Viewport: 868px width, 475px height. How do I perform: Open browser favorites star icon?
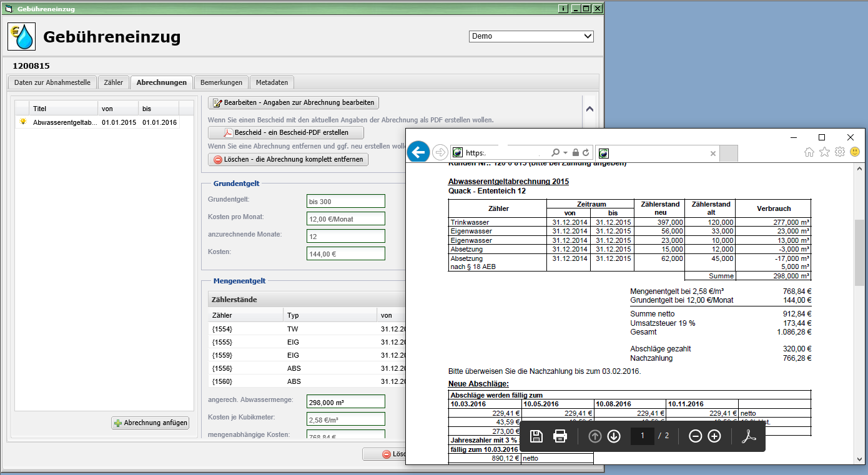824,152
